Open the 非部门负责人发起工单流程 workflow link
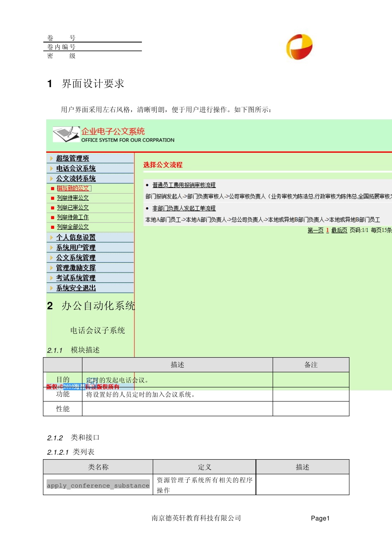The image size is (392, 555). [184, 209]
